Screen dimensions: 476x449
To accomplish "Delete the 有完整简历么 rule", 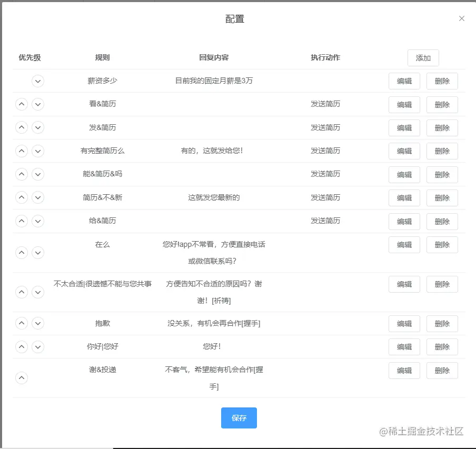I will coord(442,151).
